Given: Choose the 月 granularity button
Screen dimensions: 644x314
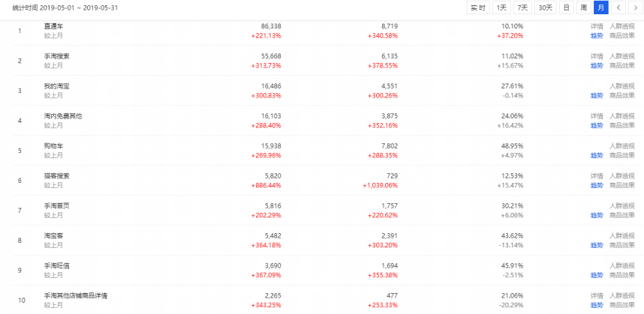Looking at the screenshot, I should (601, 7).
